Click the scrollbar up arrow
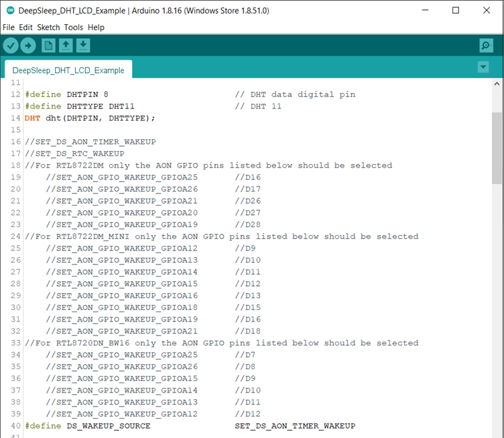 tap(497, 84)
